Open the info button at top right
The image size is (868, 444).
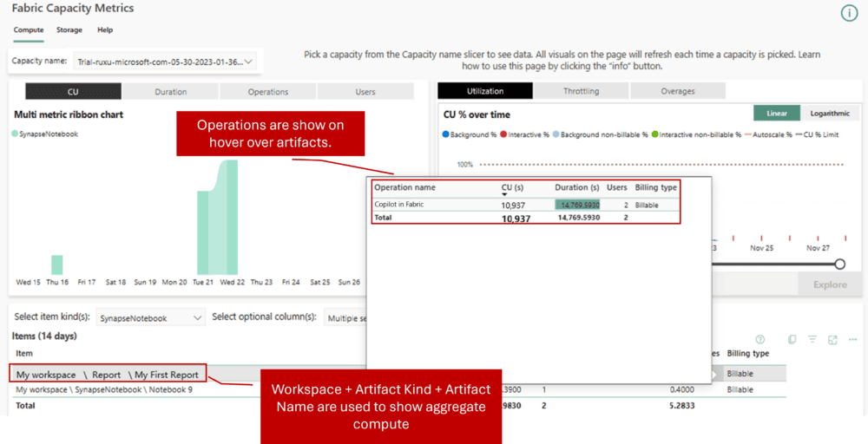click(x=849, y=14)
